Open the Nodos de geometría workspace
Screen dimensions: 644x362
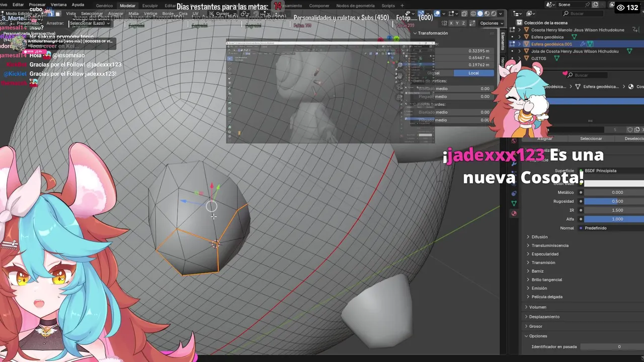(355, 6)
